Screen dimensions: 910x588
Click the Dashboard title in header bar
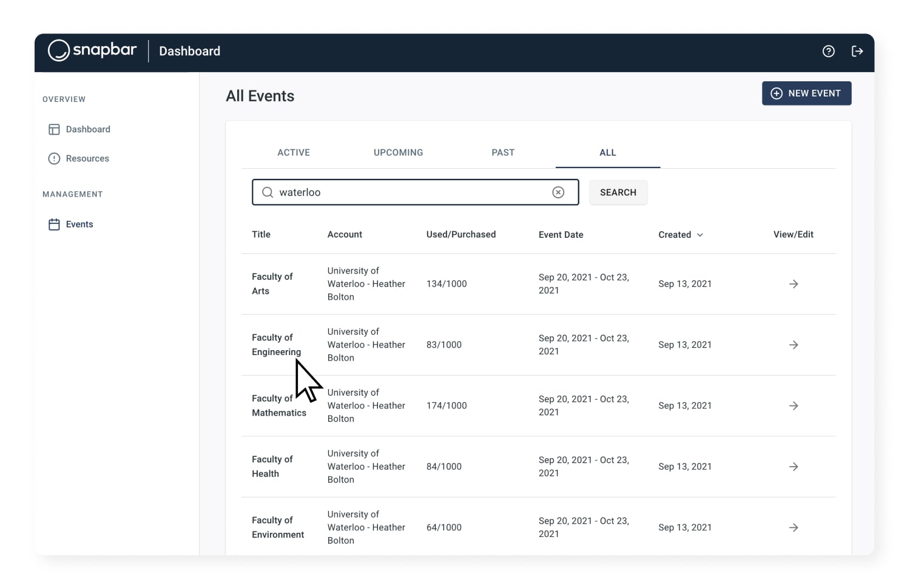pos(190,52)
